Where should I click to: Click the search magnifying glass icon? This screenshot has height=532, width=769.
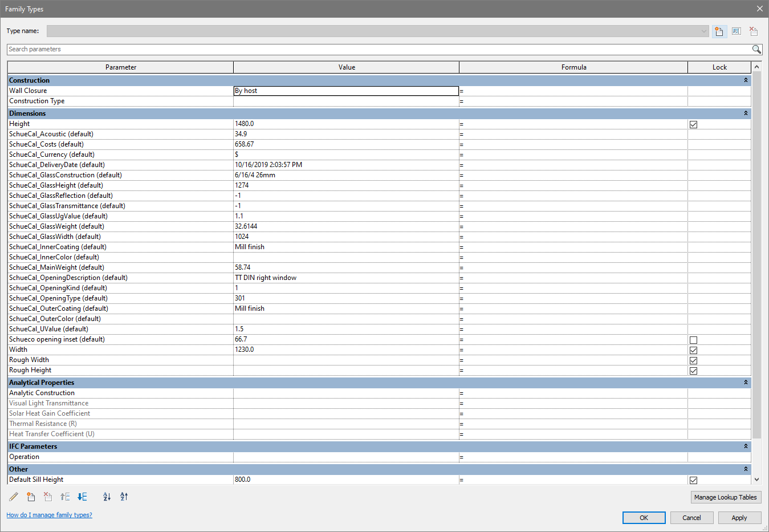tap(756, 50)
